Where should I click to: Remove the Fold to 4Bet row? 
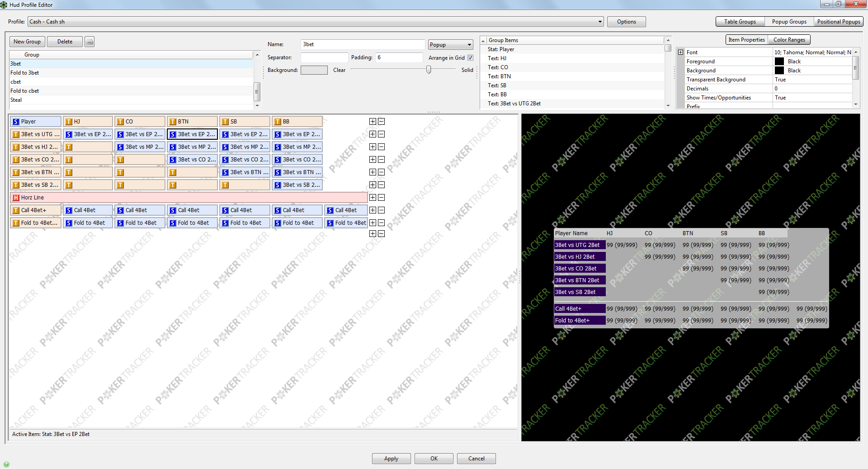click(x=382, y=223)
